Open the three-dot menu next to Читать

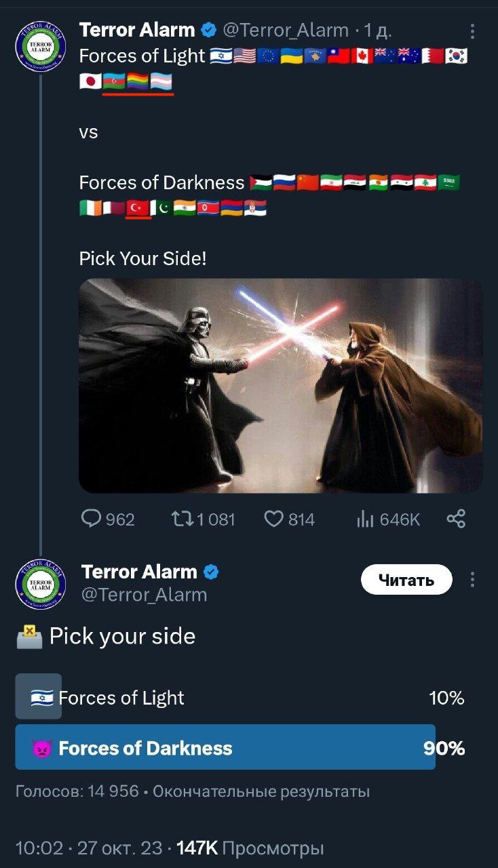472,580
